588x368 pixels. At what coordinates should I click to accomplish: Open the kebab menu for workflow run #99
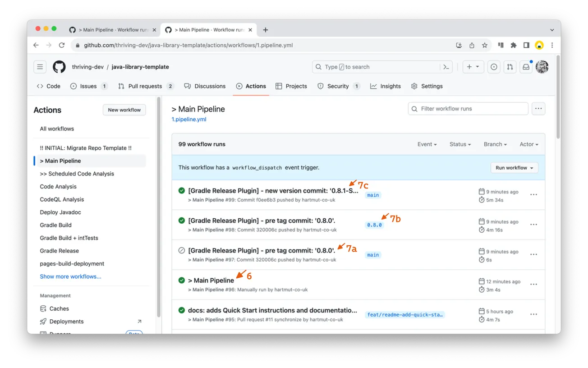pos(533,194)
